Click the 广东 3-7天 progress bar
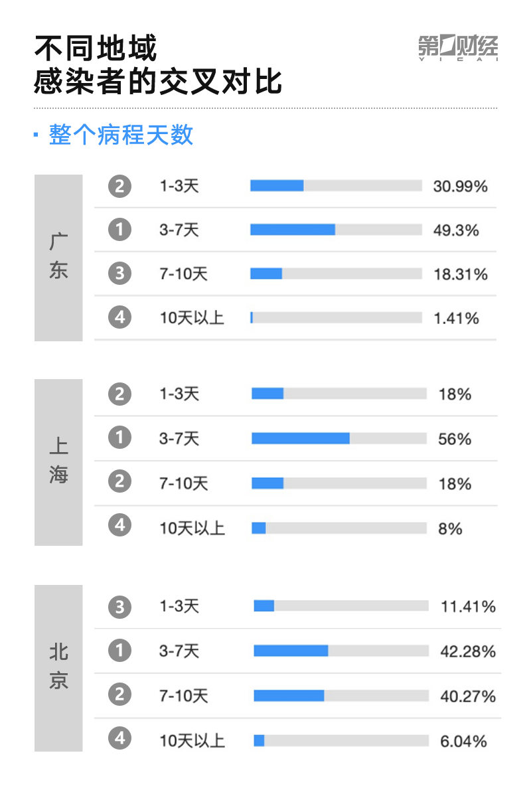The width and height of the screenshot is (531, 812). (x=336, y=230)
